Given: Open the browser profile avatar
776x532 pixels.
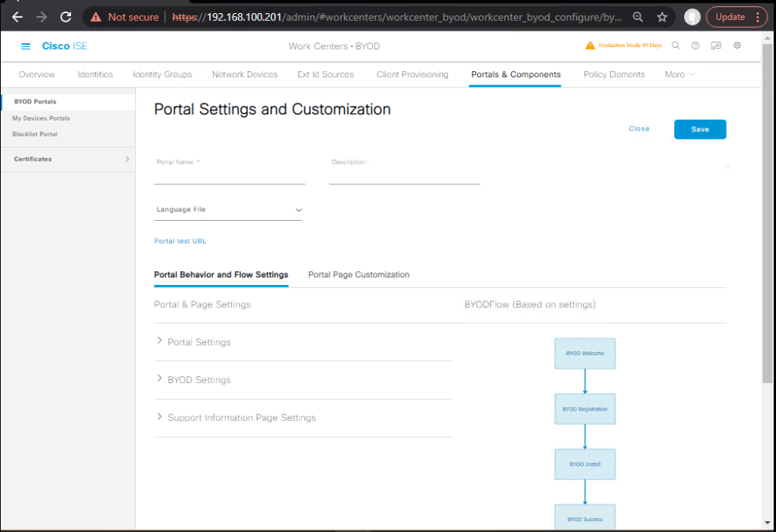Looking at the screenshot, I should coord(692,17).
